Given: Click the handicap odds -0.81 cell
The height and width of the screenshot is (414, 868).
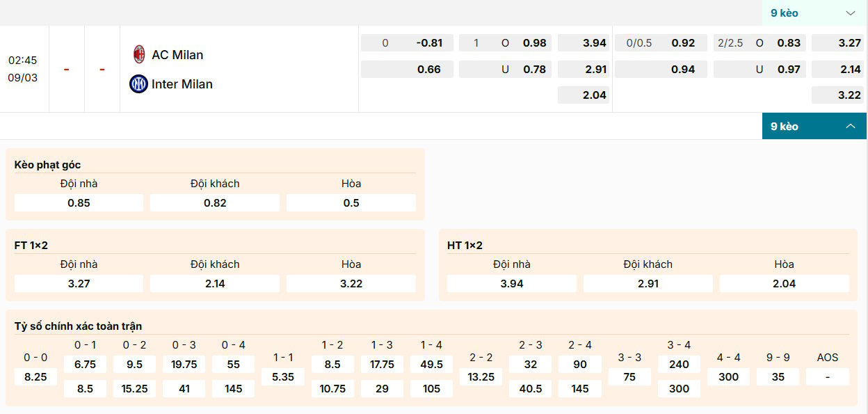Looking at the screenshot, I should tap(407, 43).
